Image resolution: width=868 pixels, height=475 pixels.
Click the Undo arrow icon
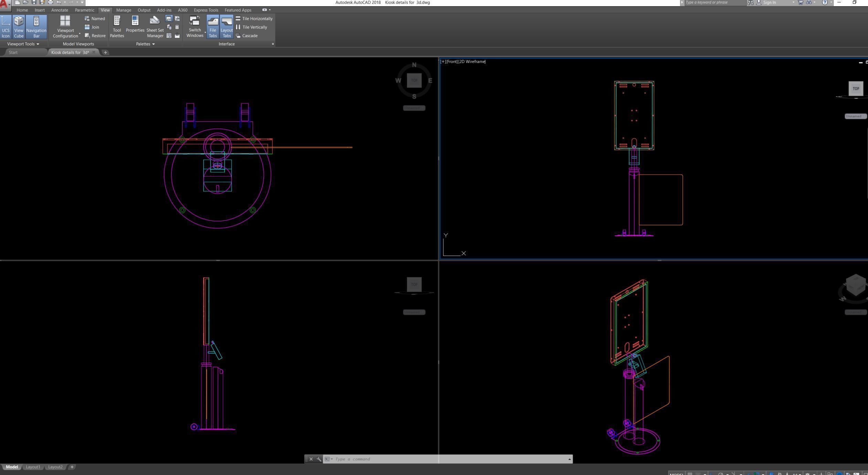(59, 2)
